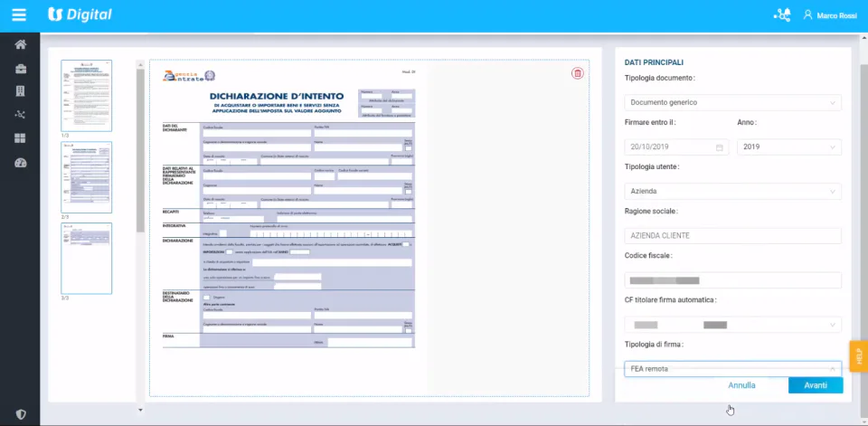This screenshot has height=426, width=868.
Task: Delete document with red trash icon
Action: [578, 73]
